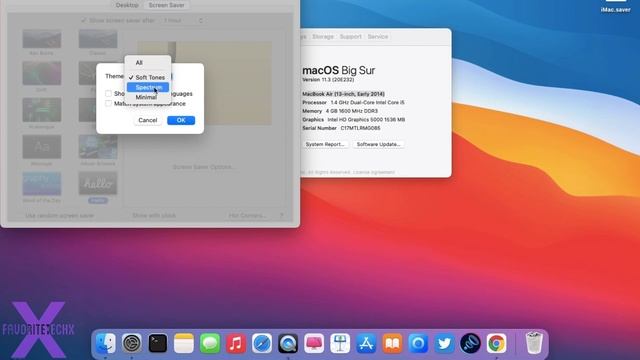Select Screen Saver tab in preferences window

[167, 5]
